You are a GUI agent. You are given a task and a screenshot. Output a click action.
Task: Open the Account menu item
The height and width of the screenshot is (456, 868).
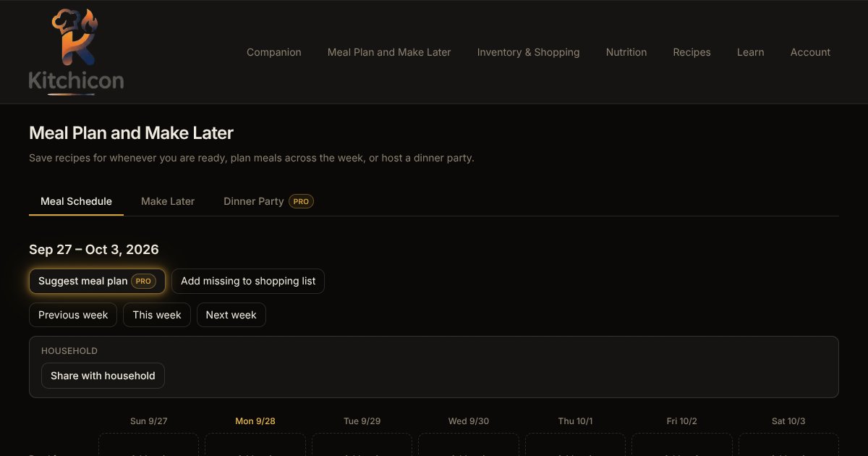[x=811, y=52]
